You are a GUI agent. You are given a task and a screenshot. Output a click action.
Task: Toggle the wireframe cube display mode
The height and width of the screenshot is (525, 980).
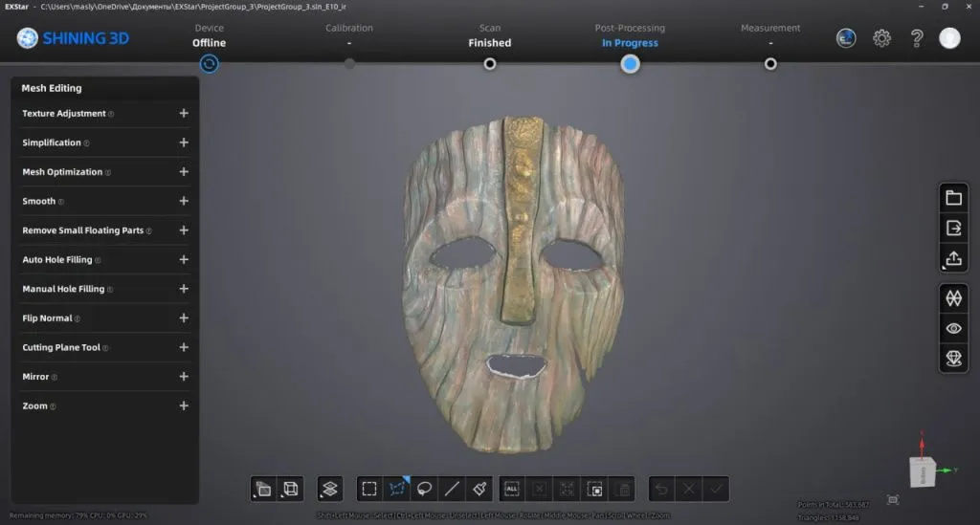[291, 489]
